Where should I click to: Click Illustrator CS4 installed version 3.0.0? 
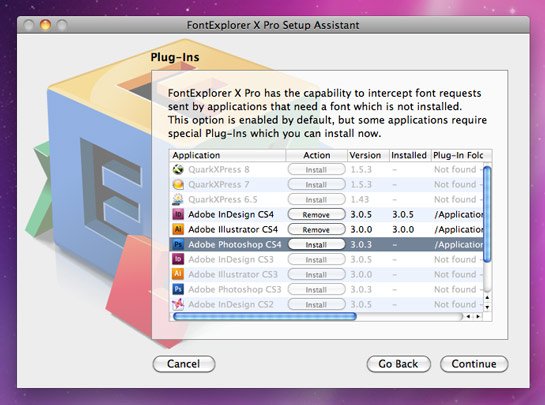[403, 229]
